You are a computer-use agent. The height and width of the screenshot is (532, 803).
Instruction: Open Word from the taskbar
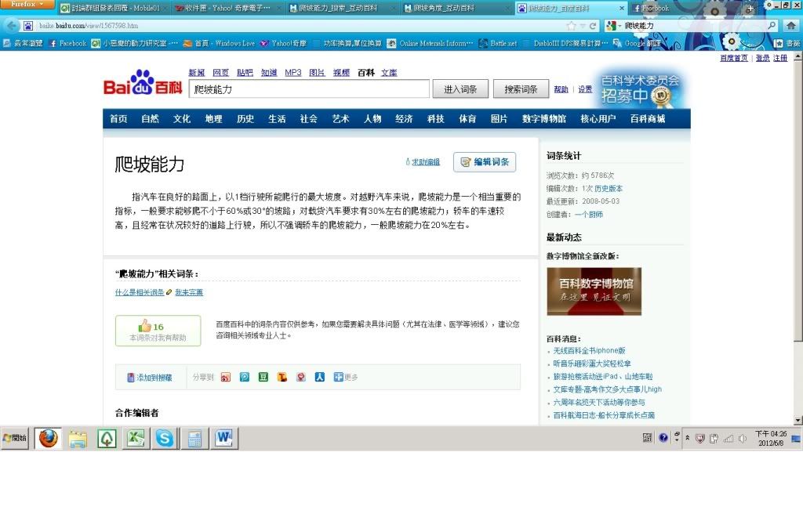223,439
